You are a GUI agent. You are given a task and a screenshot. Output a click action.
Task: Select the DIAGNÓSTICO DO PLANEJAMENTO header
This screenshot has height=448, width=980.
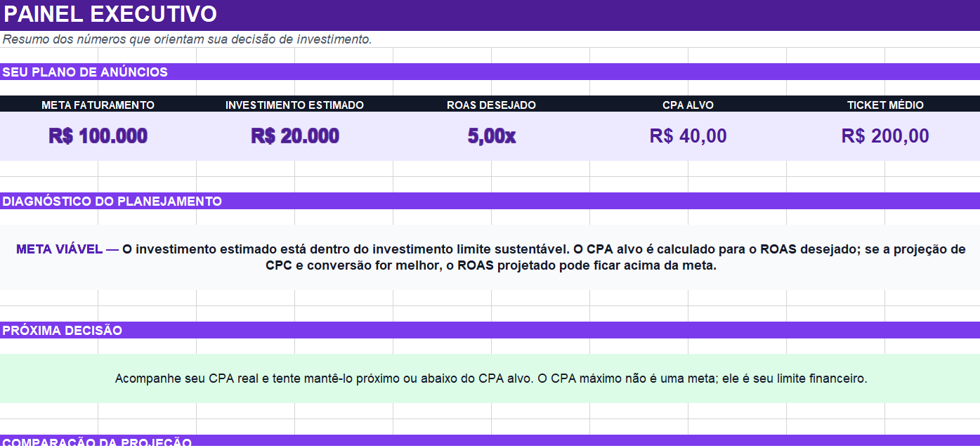pos(112,202)
